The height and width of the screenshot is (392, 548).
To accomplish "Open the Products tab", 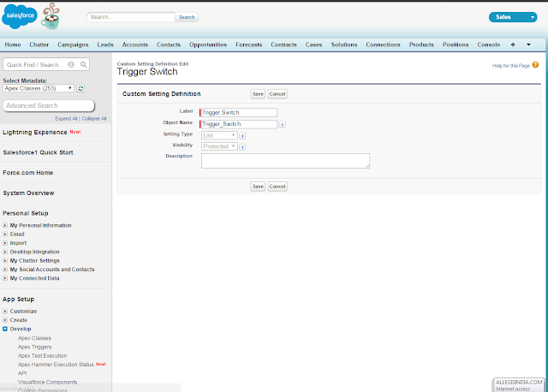I will tap(421, 45).
